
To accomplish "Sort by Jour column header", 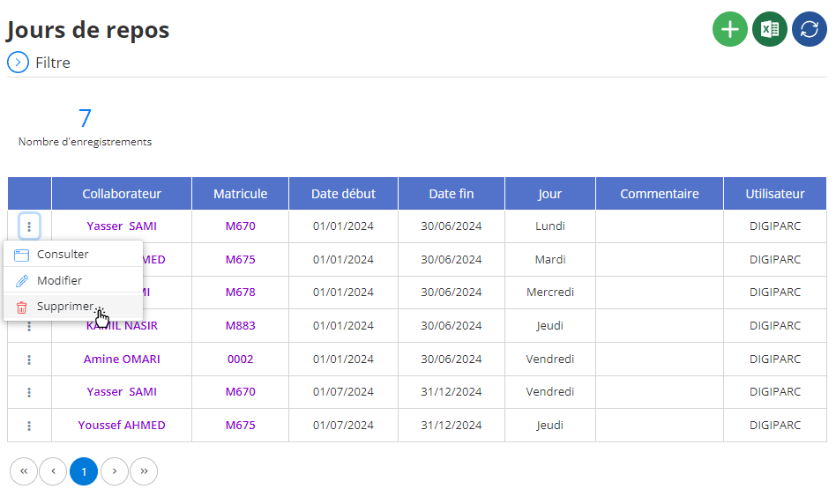I will [x=549, y=194].
